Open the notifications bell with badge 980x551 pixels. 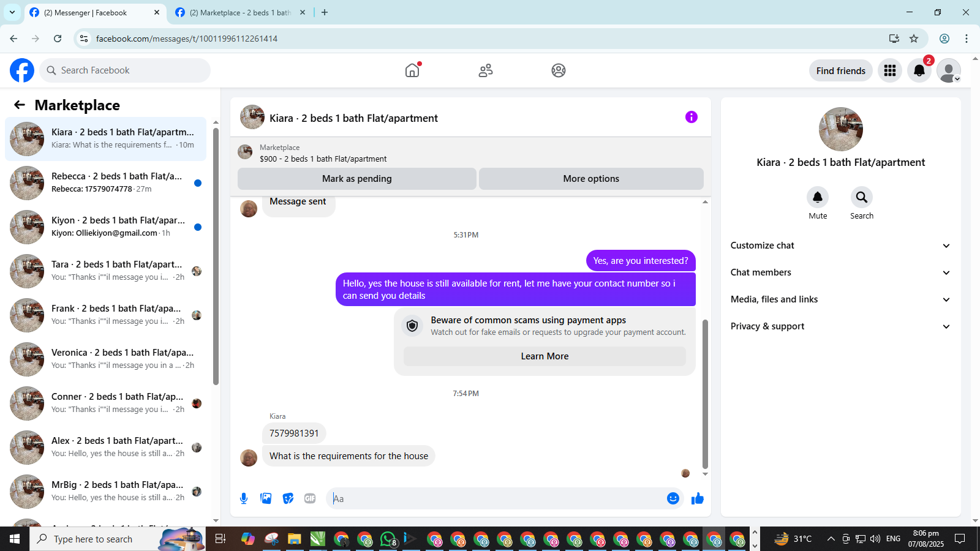pos(919,70)
